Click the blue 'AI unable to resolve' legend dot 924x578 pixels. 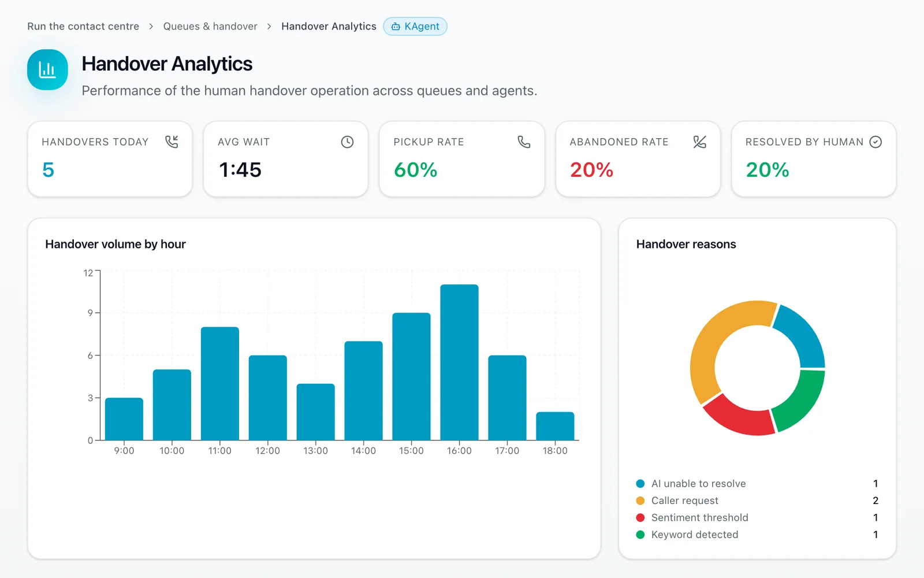pyautogui.click(x=640, y=484)
